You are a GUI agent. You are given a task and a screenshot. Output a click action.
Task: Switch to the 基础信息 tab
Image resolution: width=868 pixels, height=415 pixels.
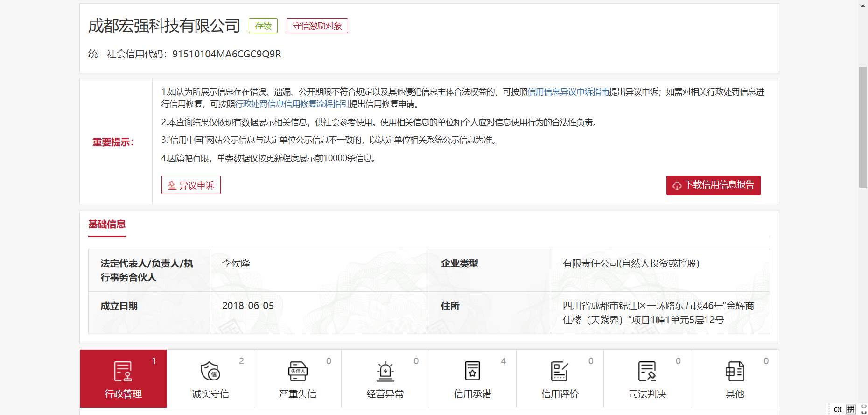tap(107, 225)
